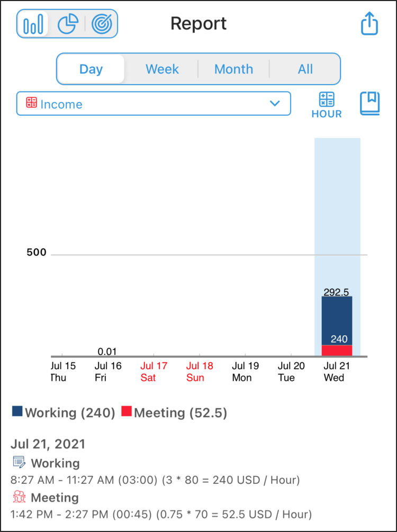
Task: Switch to bar chart view
Action: (33, 24)
